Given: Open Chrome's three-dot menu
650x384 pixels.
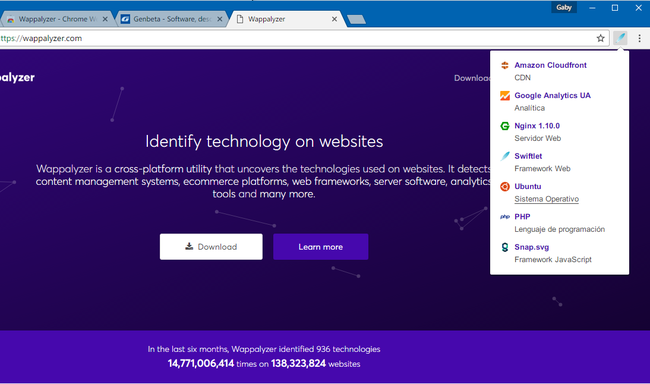Looking at the screenshot, I should pyautogui.click(x=640, y=38).
